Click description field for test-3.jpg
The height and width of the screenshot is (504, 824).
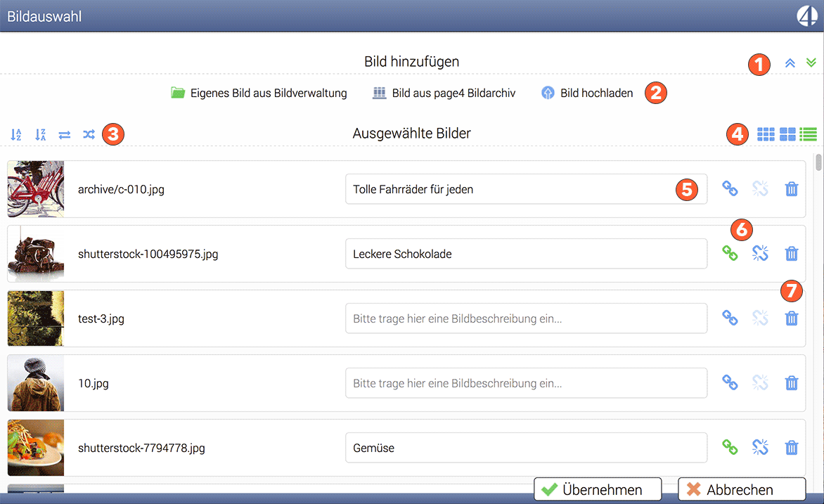click(x=526, y=318)
